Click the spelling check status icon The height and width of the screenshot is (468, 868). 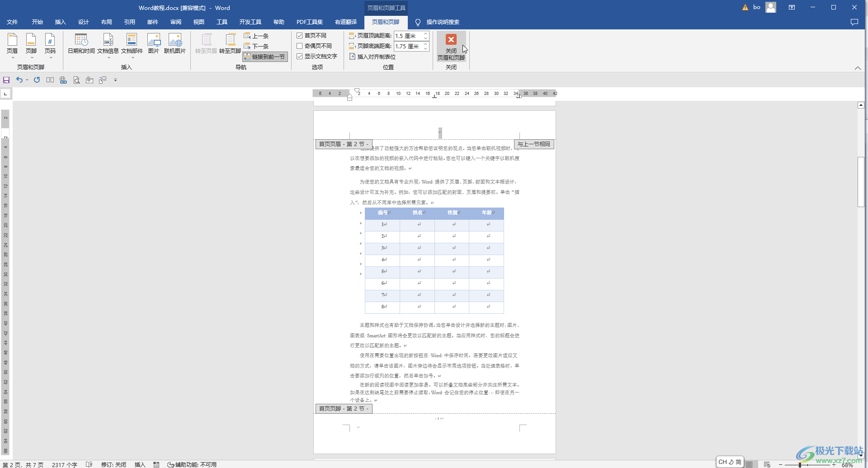(89, 464)
